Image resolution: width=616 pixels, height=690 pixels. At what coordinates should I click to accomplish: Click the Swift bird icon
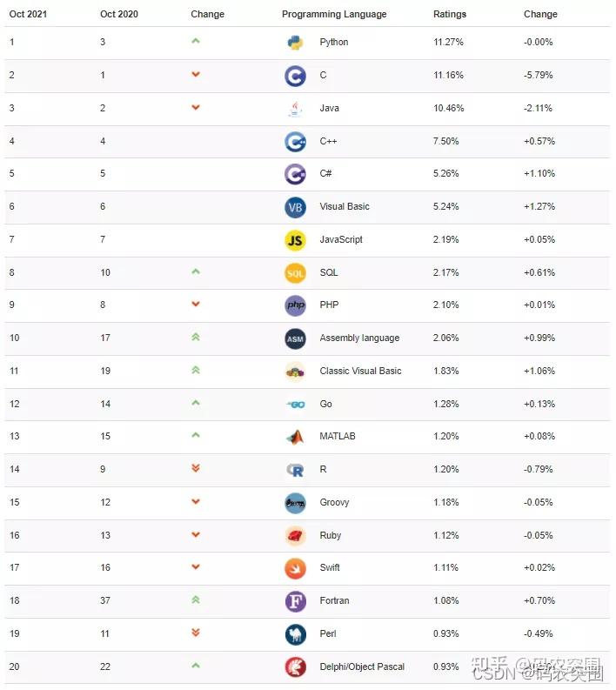[x=295, y=568]
